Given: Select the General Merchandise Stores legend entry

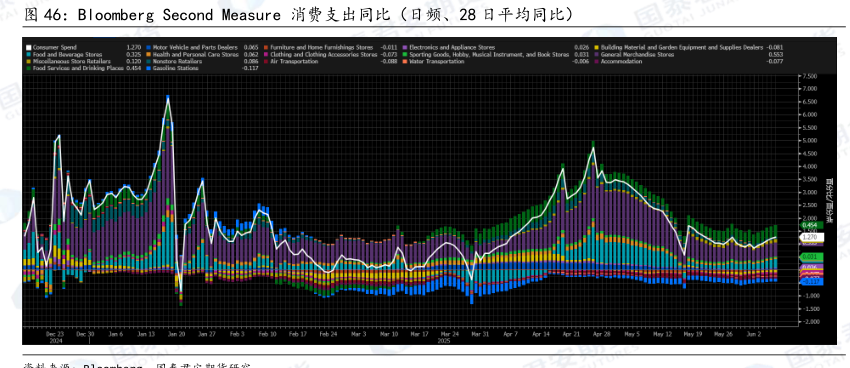Looking at the screenshot, I should click(x=638, y=55).
